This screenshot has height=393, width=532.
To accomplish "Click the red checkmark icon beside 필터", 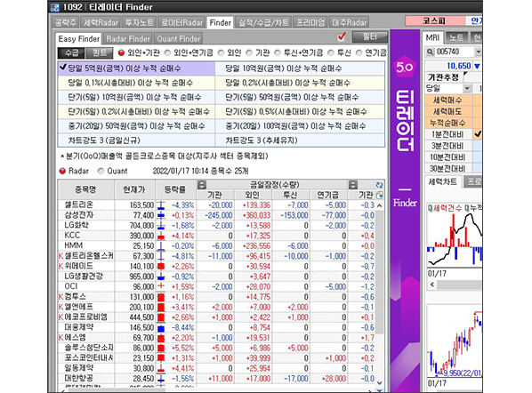I will click(x=342, y=36).
